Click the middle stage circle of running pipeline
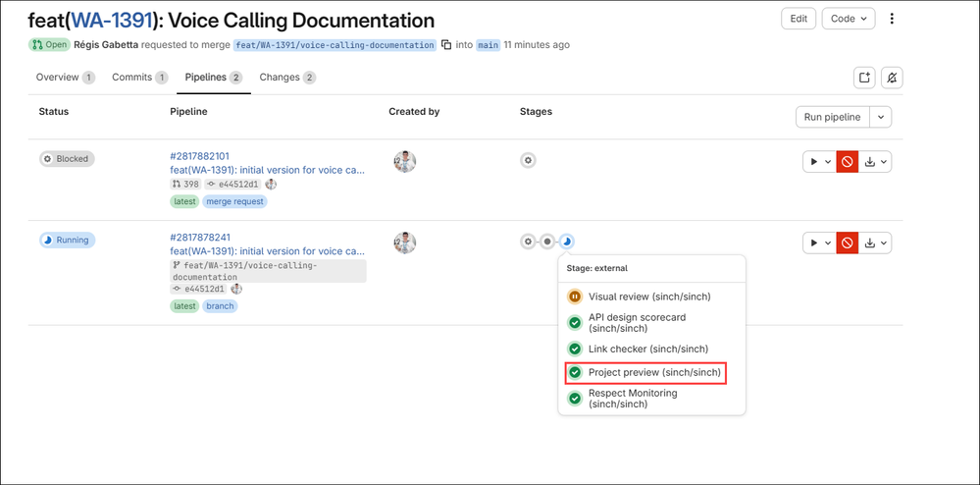This screenshot has height=485, width=980. tap(547, 241)
